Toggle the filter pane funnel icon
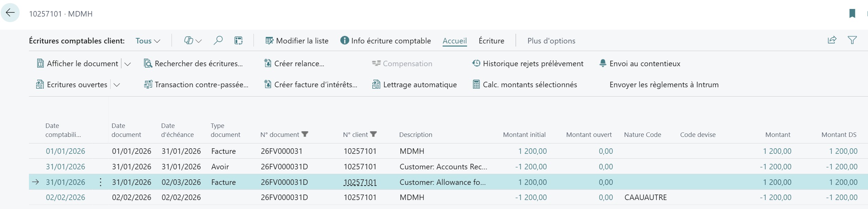This screenshot has width=868, height=209. click(x=852, y=40)
